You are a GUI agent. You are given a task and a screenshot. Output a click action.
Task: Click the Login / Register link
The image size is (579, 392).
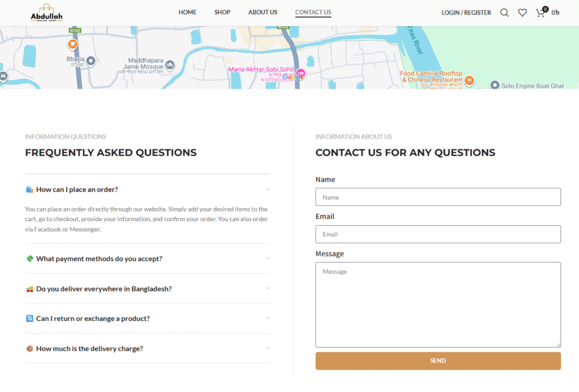click(466, 12)
